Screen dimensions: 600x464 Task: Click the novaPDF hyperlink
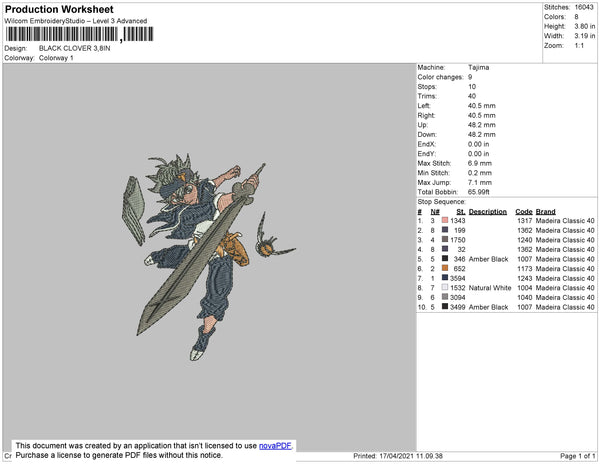pyautogui.click(x=275, y=446)
